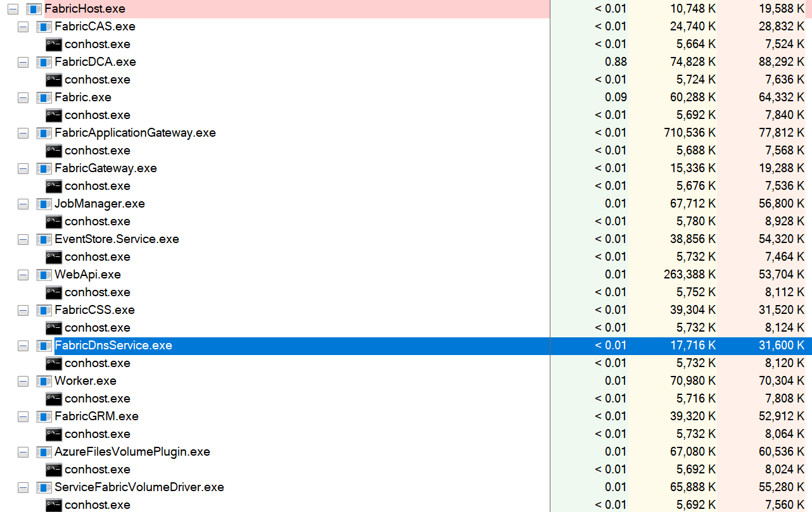Collapse the WebApi.exe node
The width and height of the screenshot is (812, 512).
23,275
